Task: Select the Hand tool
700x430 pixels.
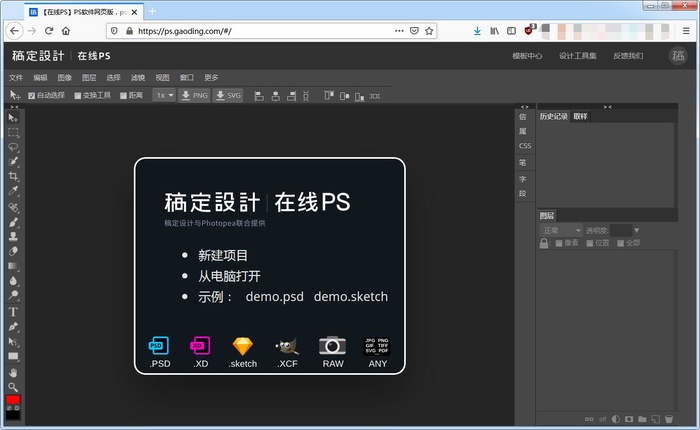Action: (x=13, y=371)
